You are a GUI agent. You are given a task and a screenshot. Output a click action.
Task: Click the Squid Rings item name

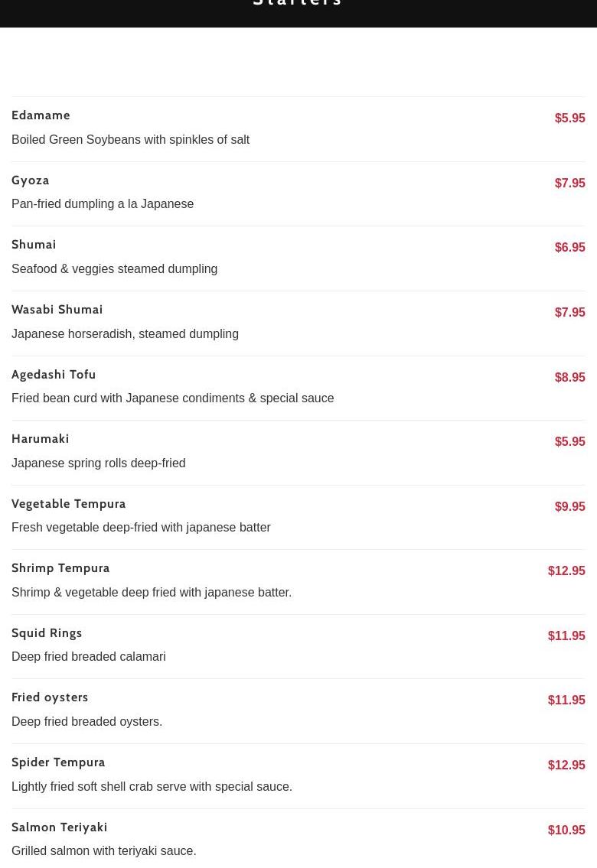pyautogui.click(x=47, y=633)
